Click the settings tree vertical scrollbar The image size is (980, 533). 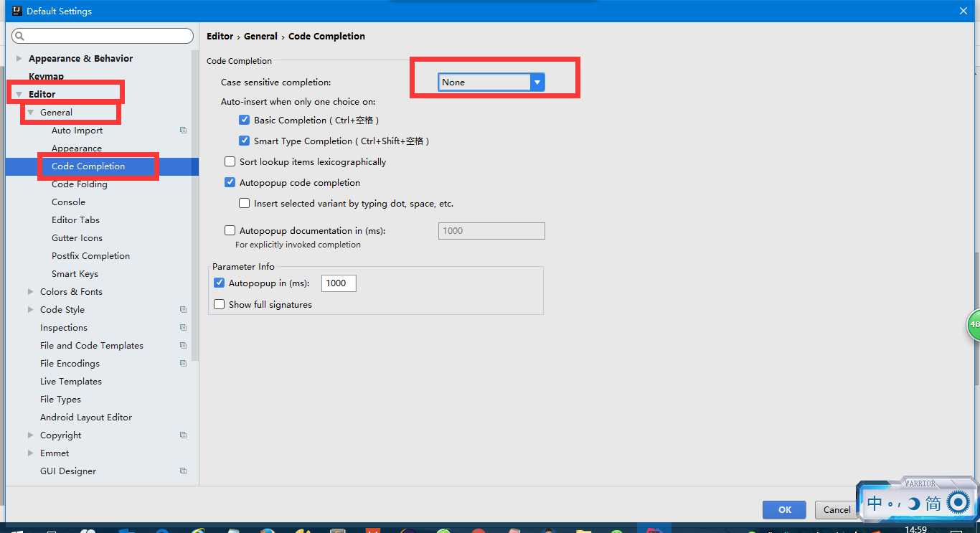(195, 204)
